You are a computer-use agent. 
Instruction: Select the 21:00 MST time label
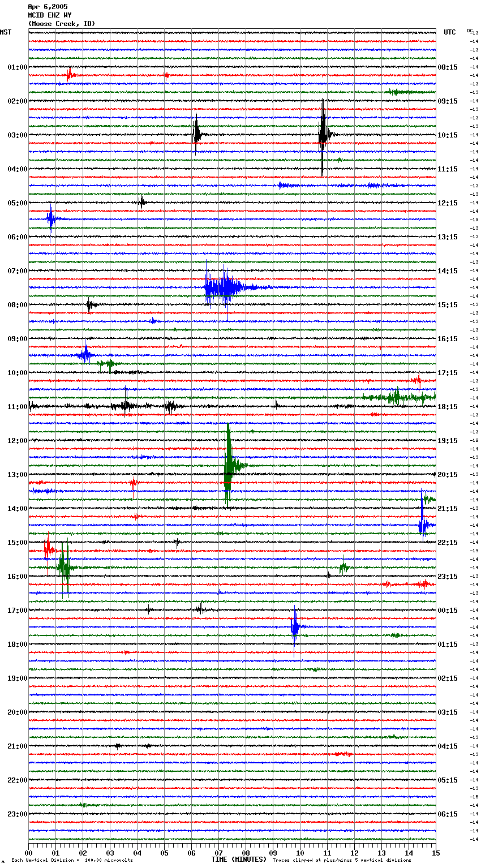17,746
